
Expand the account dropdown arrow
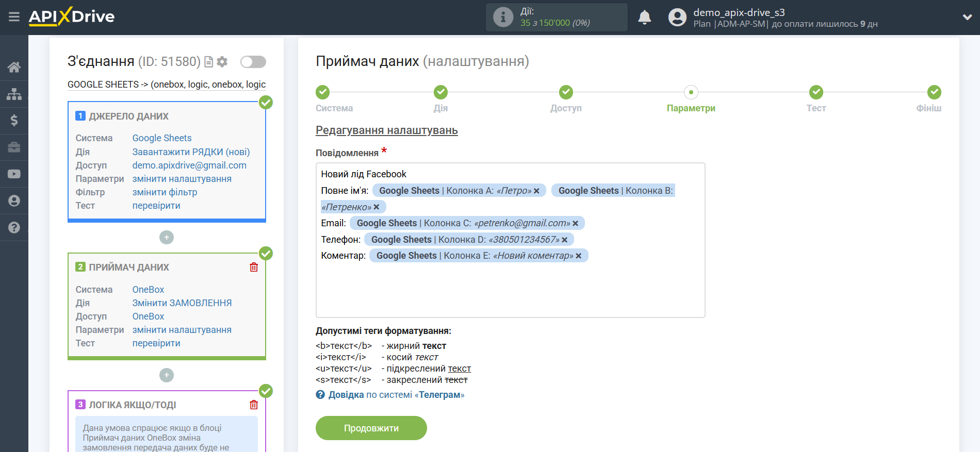tap(967, 17)
